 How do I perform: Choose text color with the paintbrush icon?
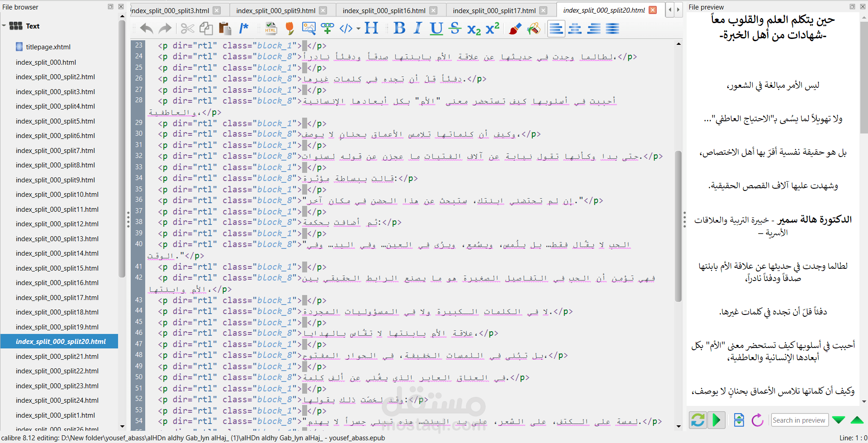[x=515, y=29]
